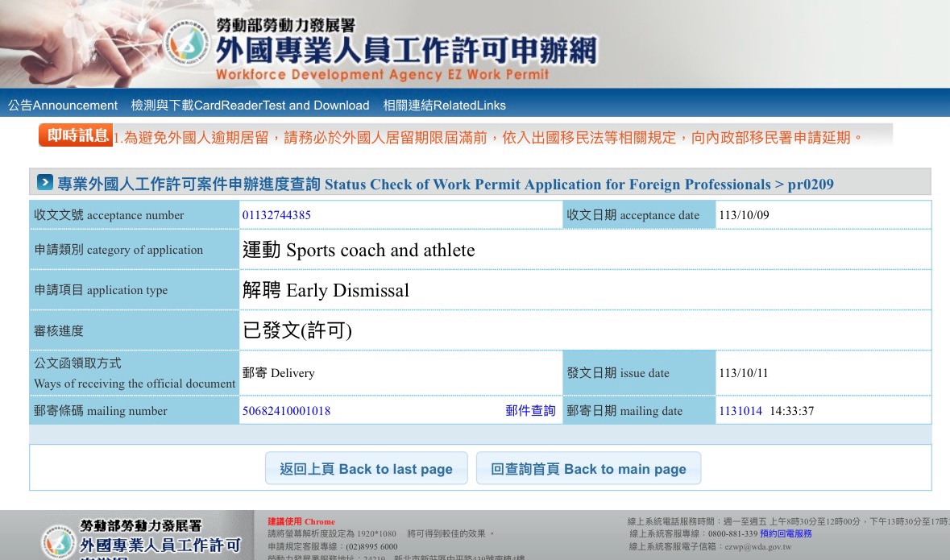Click the Workforce Development Agency logo in header

click(190, 44)
